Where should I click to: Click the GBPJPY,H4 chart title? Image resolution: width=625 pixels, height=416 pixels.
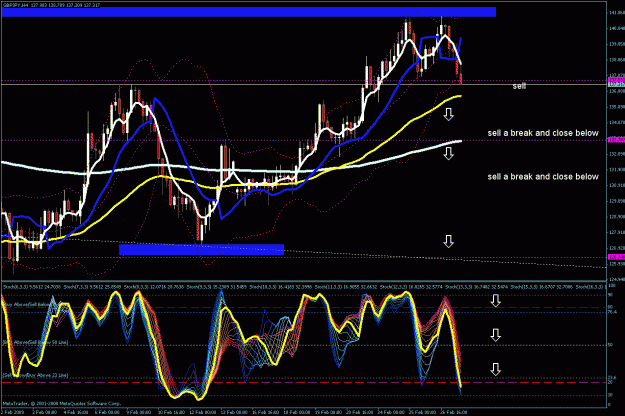pyautogui.click(x=51, y=5)
